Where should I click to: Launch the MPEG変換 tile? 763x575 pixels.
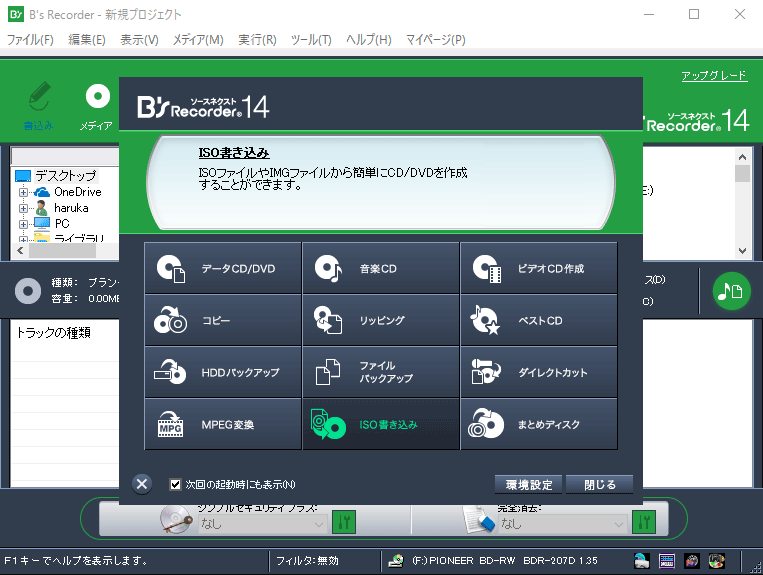(223, 424)
